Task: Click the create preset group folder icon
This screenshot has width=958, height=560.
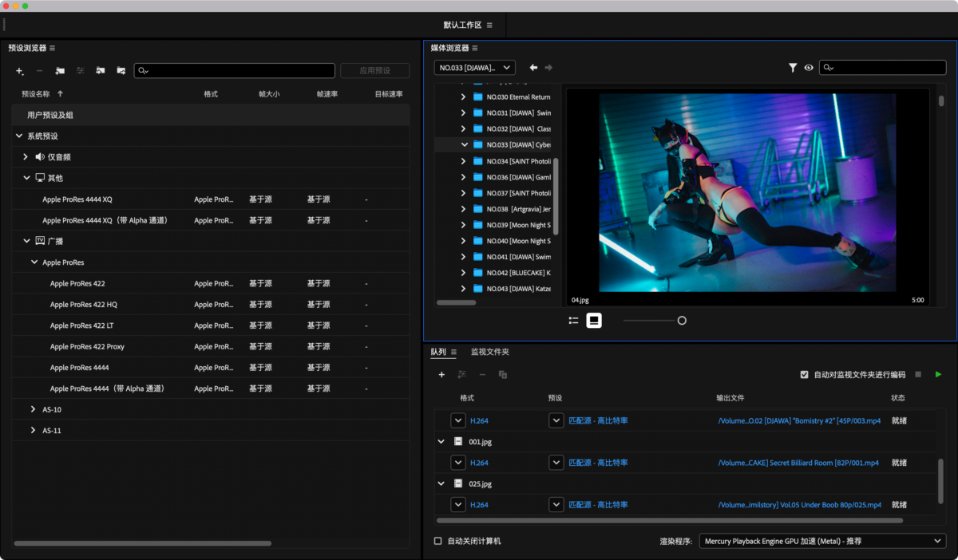Action: coord(60,71)
